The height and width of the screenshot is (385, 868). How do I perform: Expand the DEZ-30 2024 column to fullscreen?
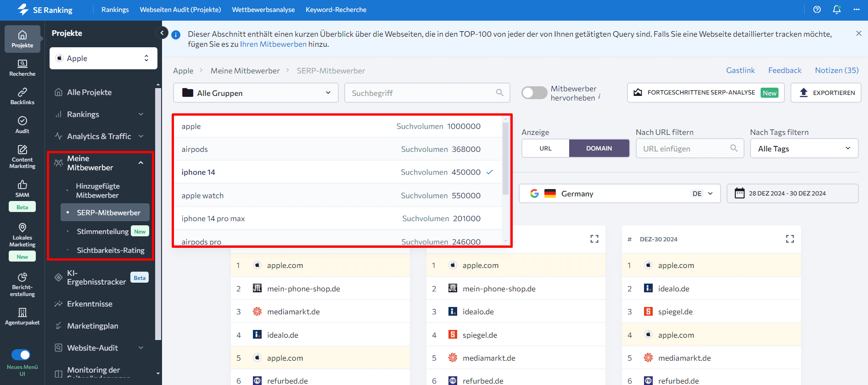[x=790, y=239]
